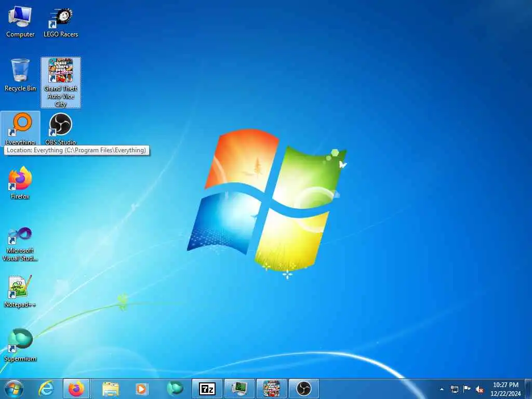Image resolution: width=532 pixels, height=399 pixels.
Task: Open the Windows Start menu orb
Action: [x=14, y=389]
